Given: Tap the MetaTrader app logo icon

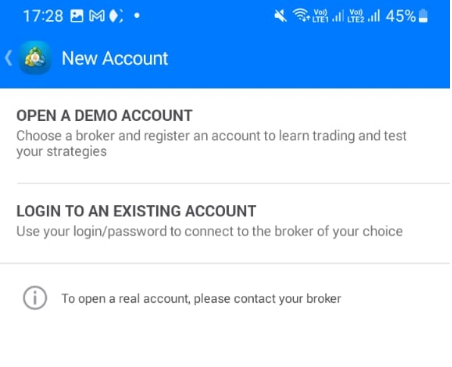Looking at the screenshot, I should coord(35,58).
